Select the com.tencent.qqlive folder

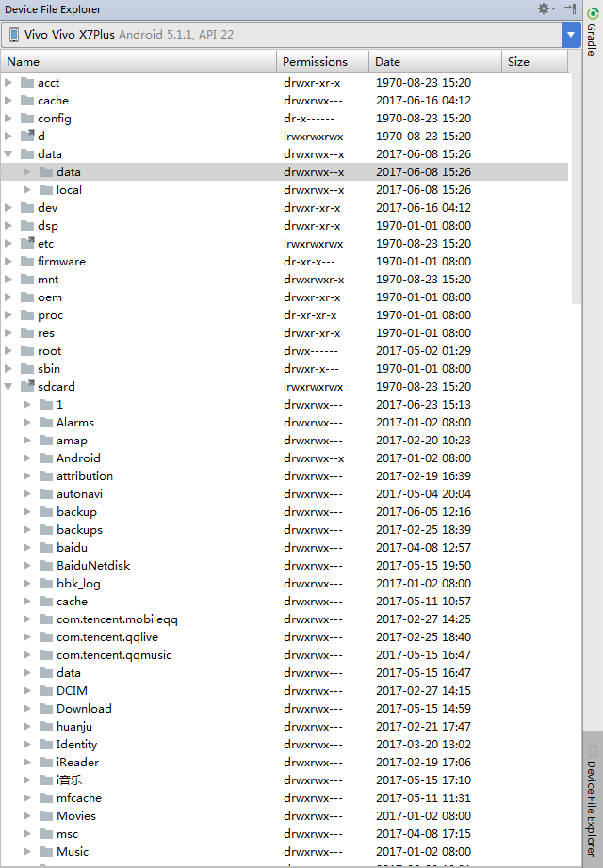coord(107,637)
